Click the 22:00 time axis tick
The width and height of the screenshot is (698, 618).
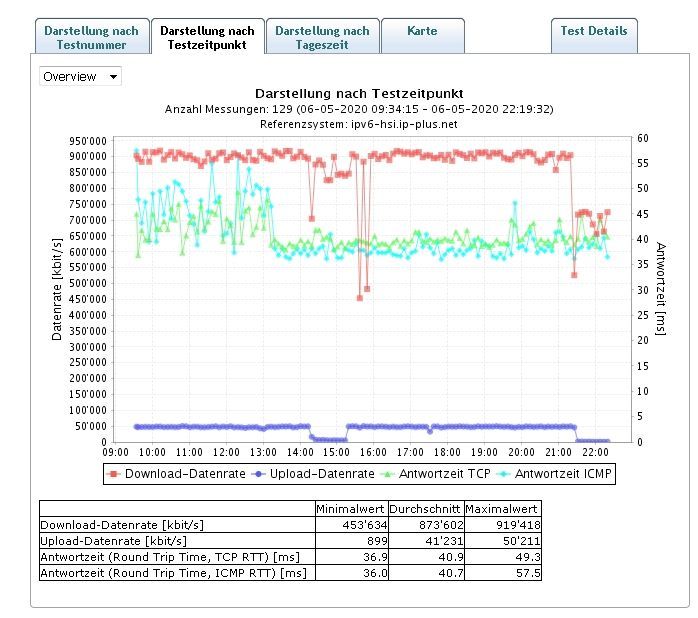coord(595,452)
